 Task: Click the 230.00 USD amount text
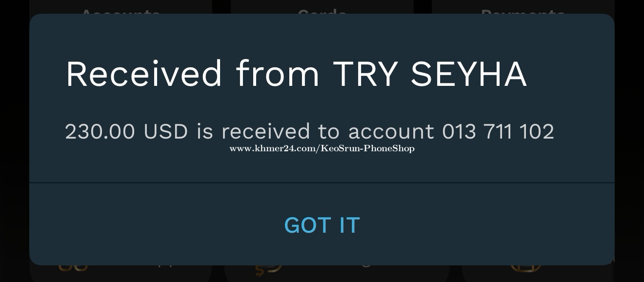click(126, 132)
